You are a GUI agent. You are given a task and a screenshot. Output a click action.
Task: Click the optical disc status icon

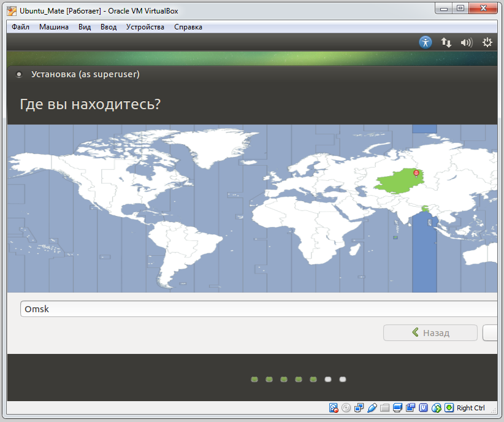click(346, 408)
